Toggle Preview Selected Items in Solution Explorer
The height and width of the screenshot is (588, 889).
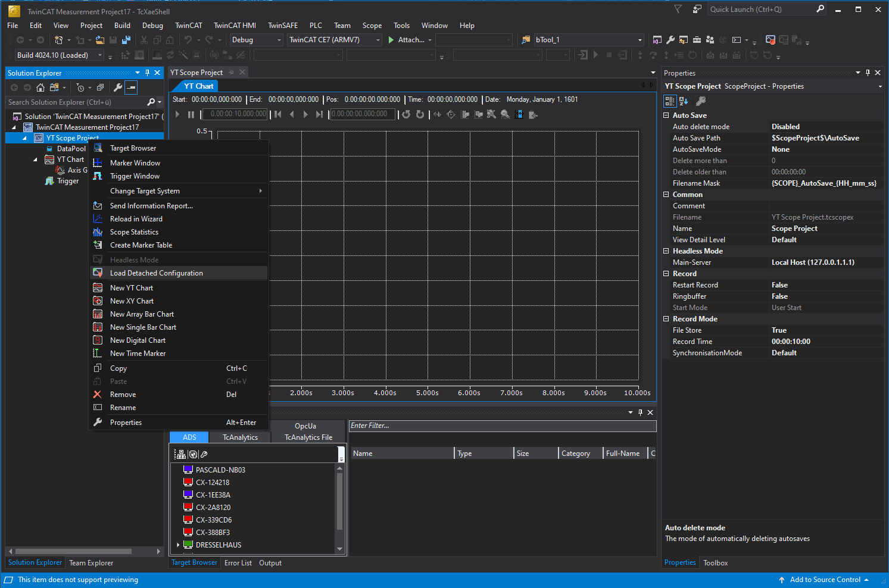pyautogui.click(x=131, y=87)
